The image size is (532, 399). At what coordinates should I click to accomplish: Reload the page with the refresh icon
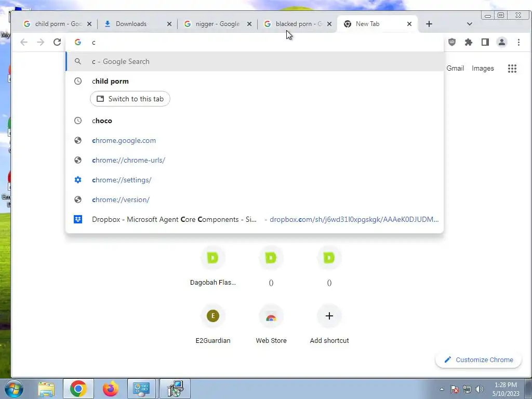click(57, 42)
